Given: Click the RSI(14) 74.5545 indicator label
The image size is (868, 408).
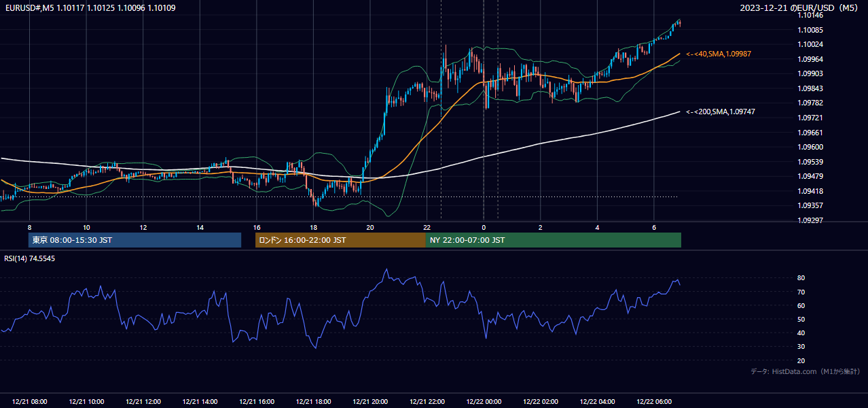Looking at the screenshot, I should tap(30, 258).
